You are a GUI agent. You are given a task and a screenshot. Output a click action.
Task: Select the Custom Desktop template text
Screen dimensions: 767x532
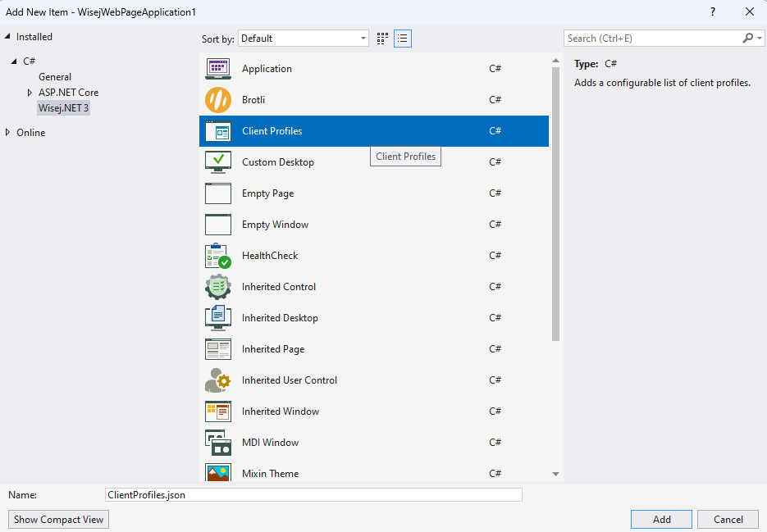278,162
